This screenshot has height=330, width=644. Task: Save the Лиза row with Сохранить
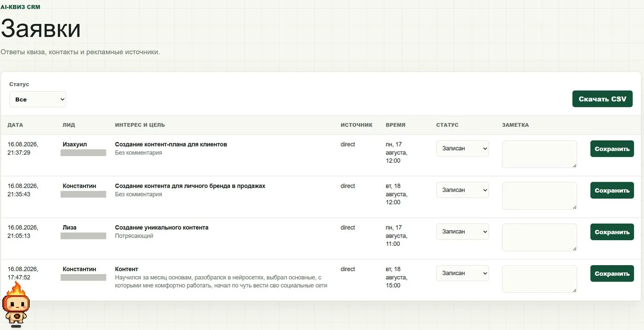click(612, 232)
